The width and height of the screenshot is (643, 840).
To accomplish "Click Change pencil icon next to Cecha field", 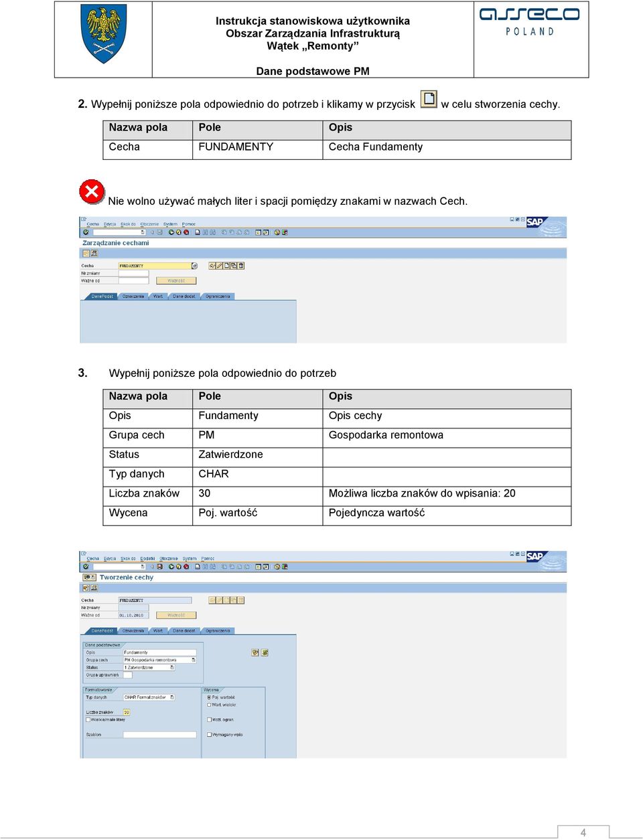I will click(x=219, y=266).
